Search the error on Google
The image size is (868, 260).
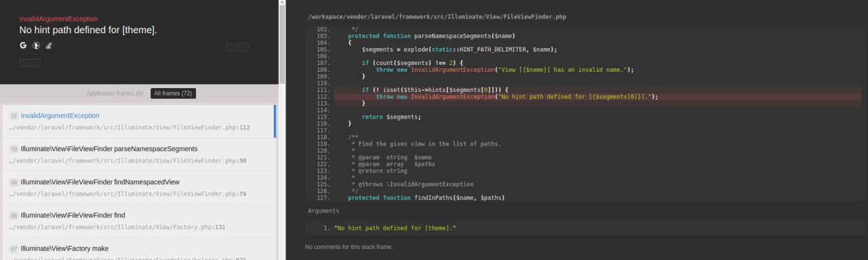pos(23,45)
